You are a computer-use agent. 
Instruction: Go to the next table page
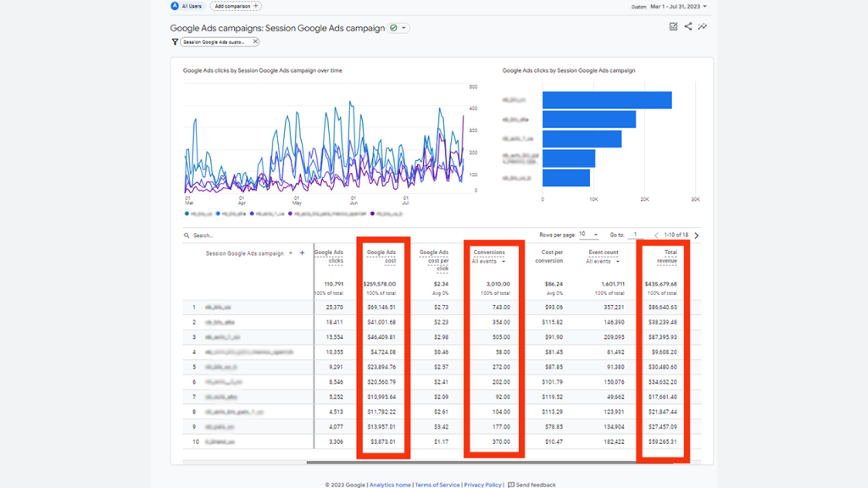click(x=697, y=236)
